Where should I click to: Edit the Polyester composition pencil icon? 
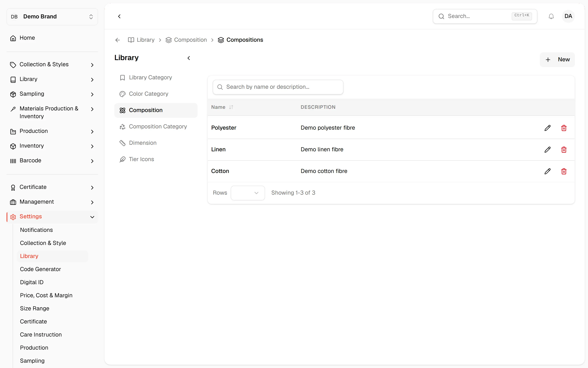547,128
